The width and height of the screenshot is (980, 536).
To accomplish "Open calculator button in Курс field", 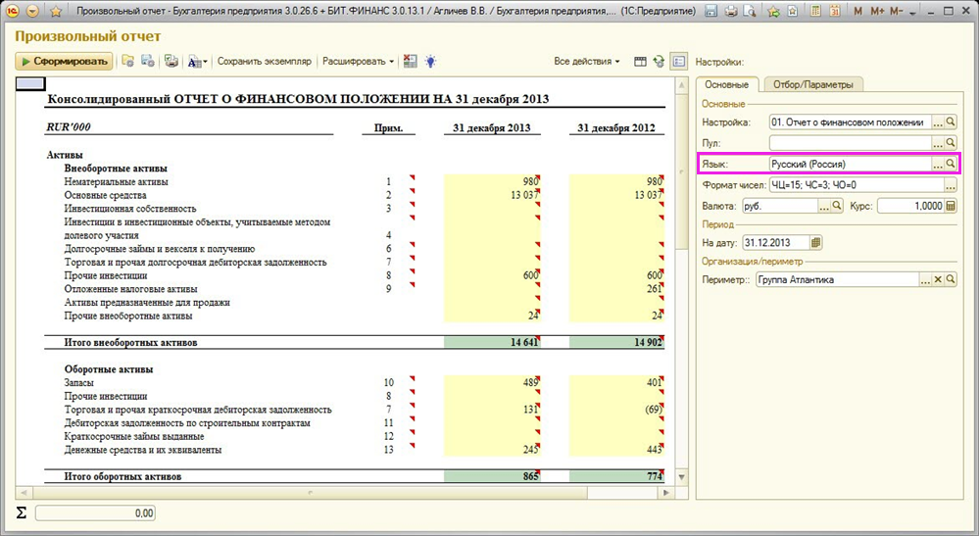I will (x=951, y=206).
